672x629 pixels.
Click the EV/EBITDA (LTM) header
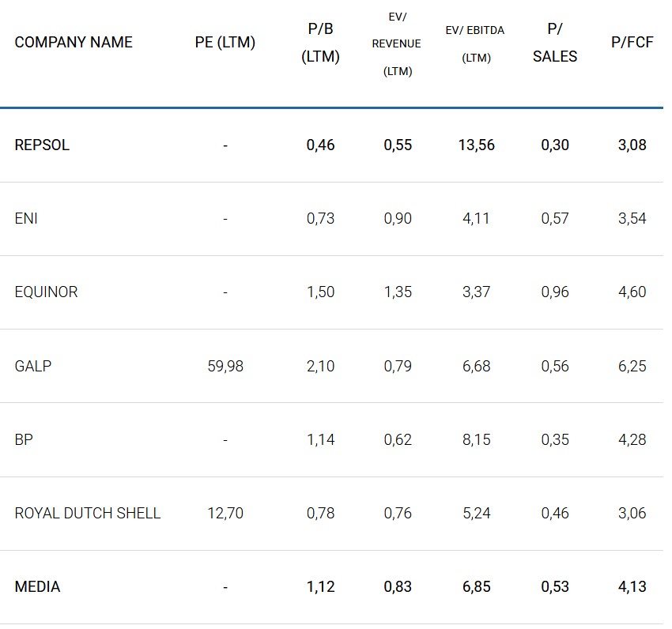tap(475, 43)
